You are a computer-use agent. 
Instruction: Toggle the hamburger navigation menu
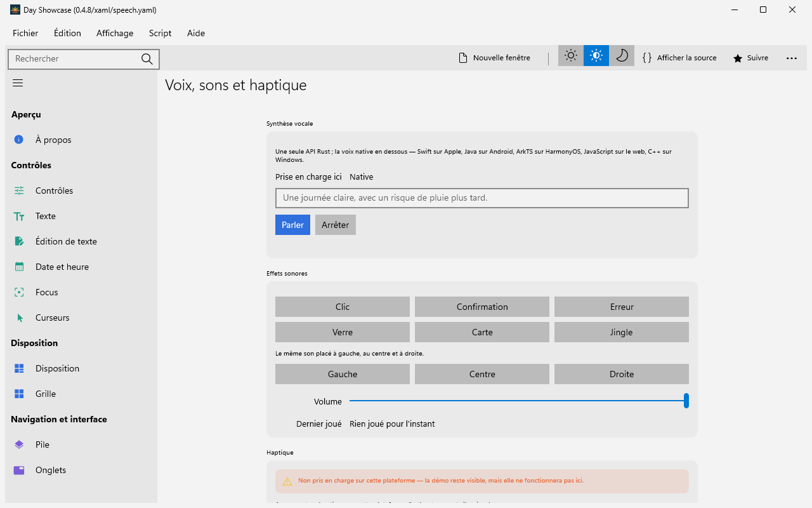(18, 83)
